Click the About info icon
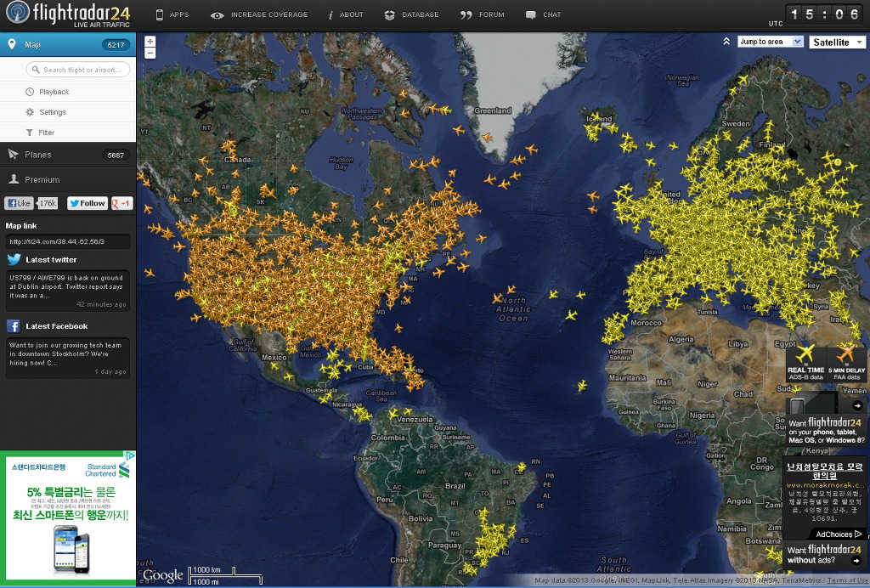Screen dimensions: 870x588 330,15
